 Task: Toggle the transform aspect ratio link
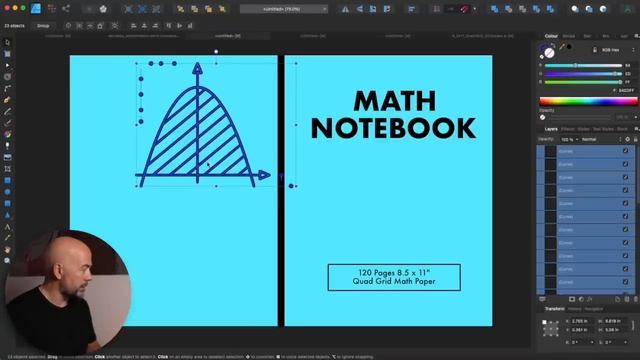(x=633, y=325)
